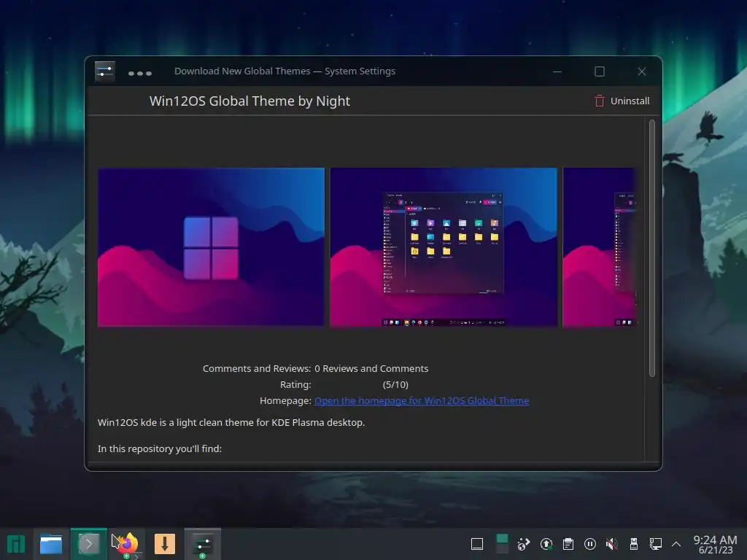
Task: Click the Uninstall button
Action: pos(622,101)
